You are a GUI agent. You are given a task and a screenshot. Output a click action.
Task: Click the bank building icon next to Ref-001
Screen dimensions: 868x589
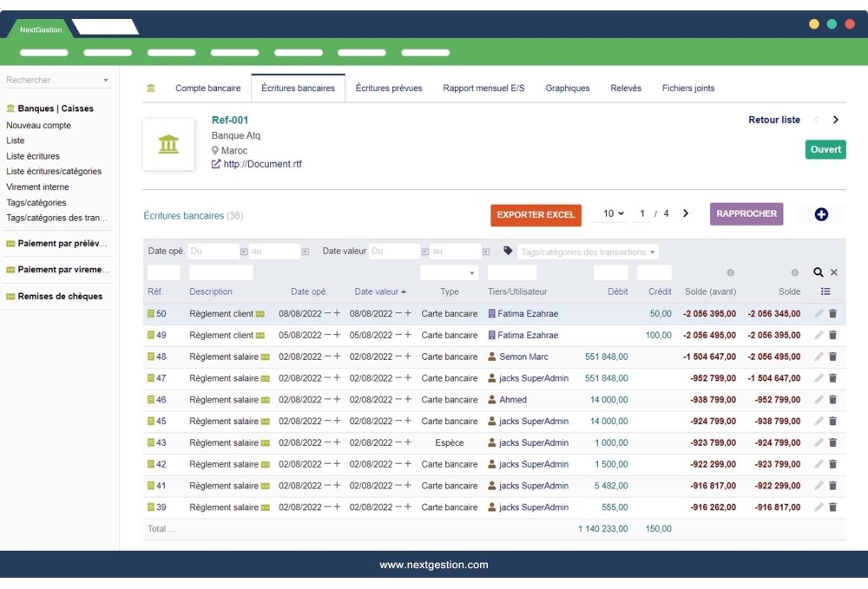coord(169,144)
